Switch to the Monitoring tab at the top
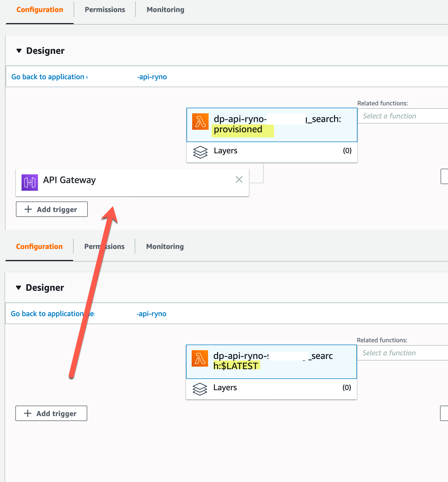The image size is (448, 482). 165,9
